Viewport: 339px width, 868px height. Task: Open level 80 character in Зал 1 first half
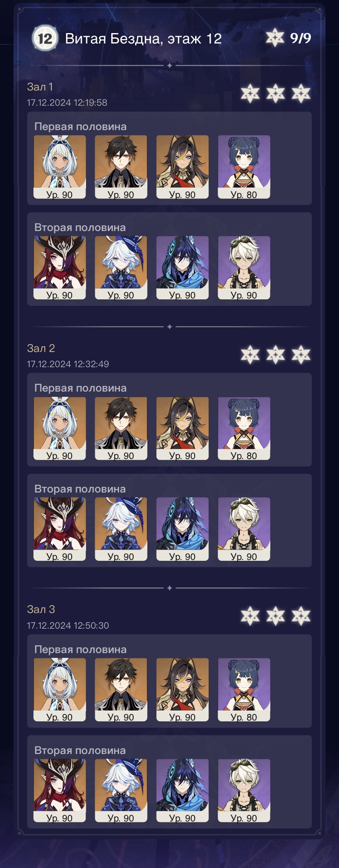(244, 167)
